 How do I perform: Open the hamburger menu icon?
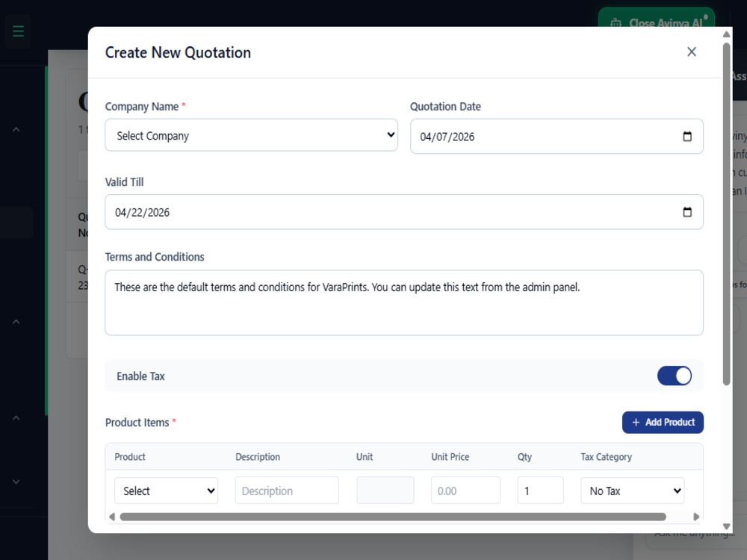pyautogui.click(x=18, y=31)
